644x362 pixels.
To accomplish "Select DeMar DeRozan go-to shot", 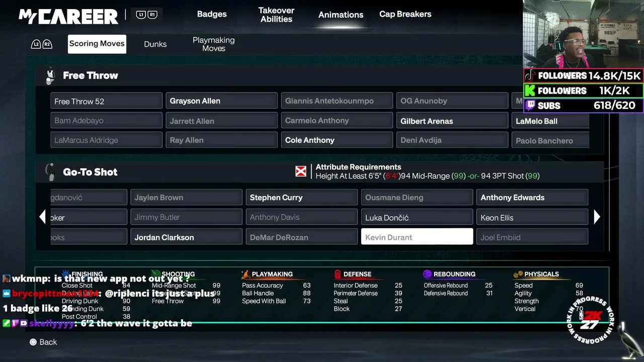I will [x=301, y=236].
